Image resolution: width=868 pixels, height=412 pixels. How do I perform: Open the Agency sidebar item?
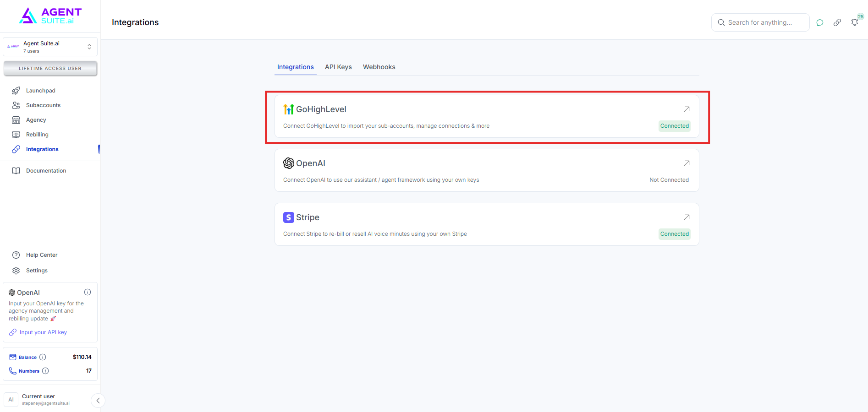click(x=36, y=120)
